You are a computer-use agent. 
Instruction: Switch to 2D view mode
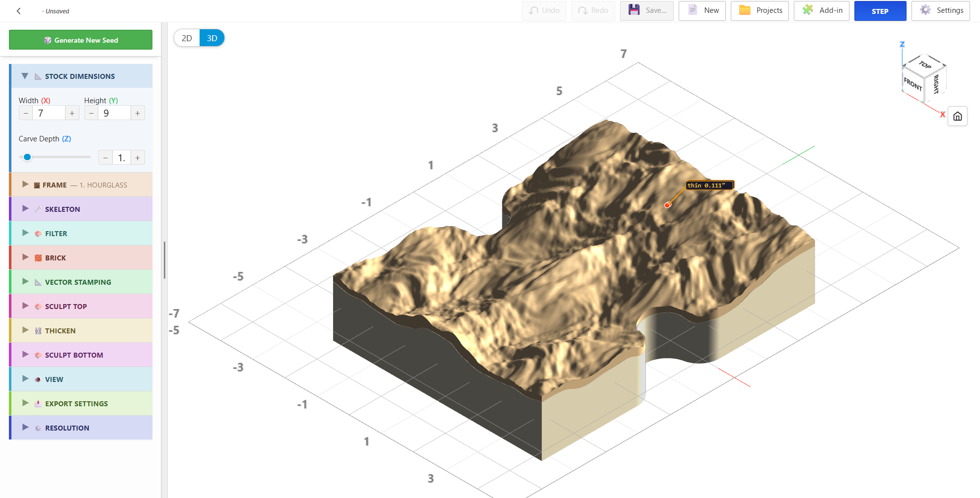click(187, 38)
